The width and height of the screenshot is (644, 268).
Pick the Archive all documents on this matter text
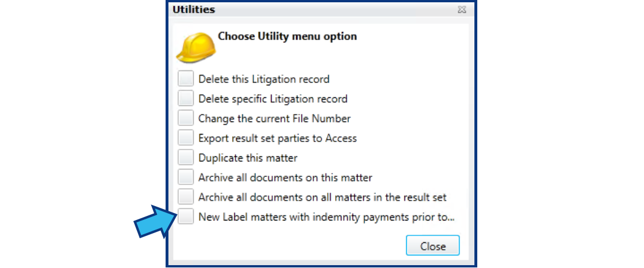285,178
